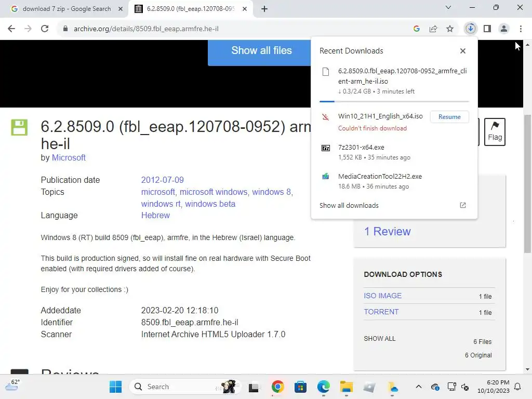Resume the Win10_21H1_English_x64.iso download
The image size is (532, 399).
point(449,117)
